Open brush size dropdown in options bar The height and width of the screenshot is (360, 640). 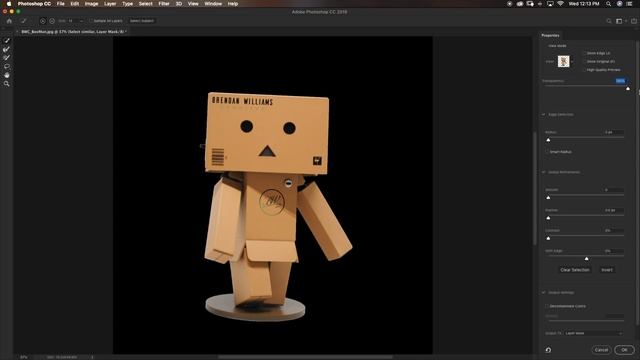81,21
